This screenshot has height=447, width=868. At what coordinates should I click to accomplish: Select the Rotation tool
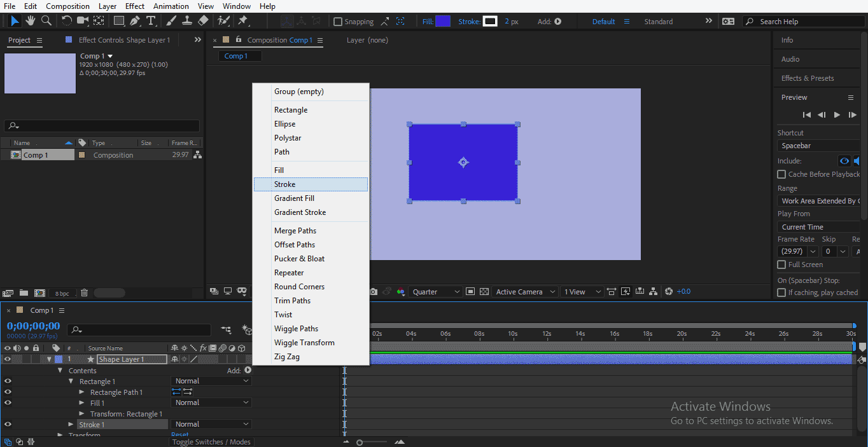pos(66,21)
